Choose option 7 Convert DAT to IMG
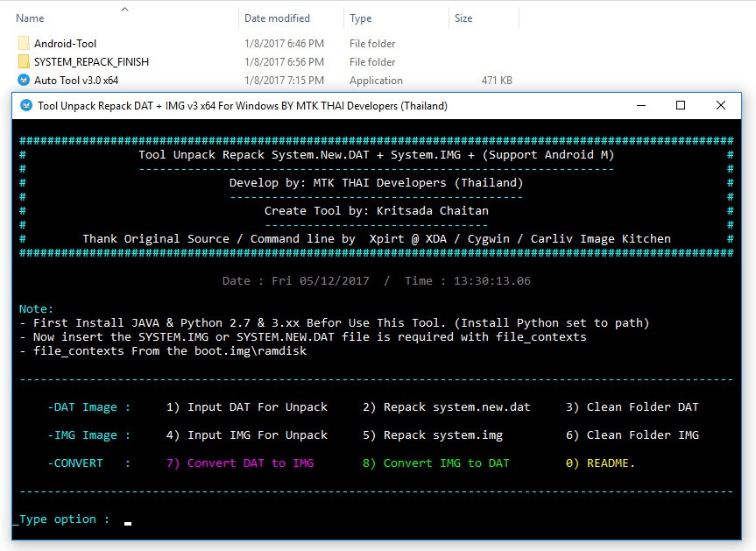 coord(239,463)
